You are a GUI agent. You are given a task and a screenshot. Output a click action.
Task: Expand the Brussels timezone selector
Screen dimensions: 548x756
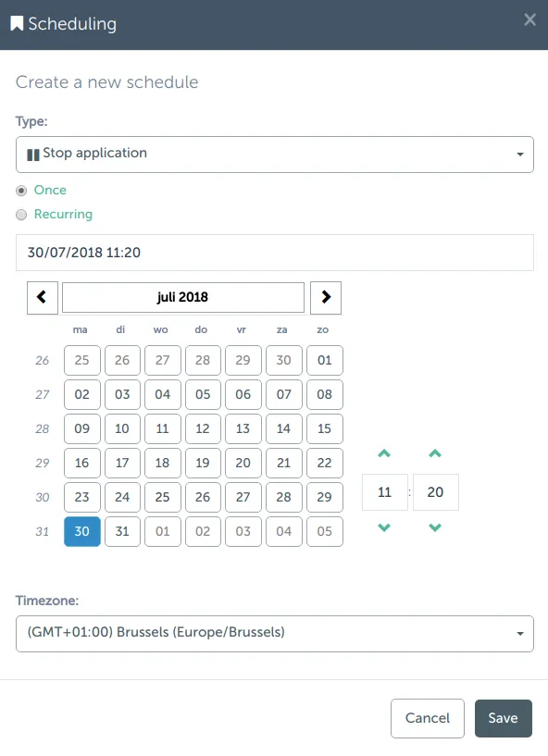tap(520, 634)
